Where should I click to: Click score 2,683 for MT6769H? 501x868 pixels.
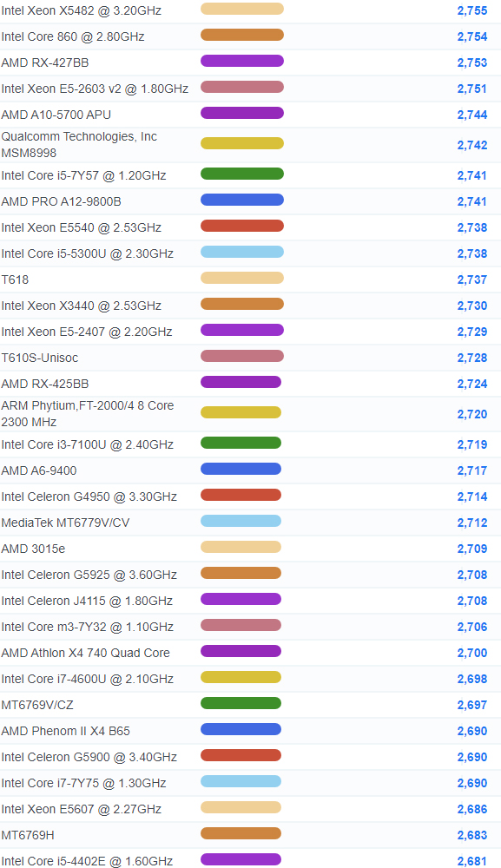click(472, 835)
